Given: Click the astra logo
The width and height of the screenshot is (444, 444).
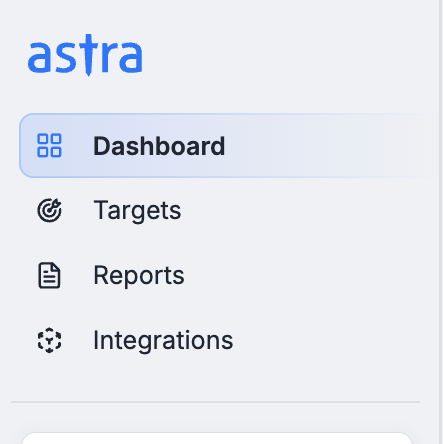Looking at the screenshot, I should pos(85,55).
